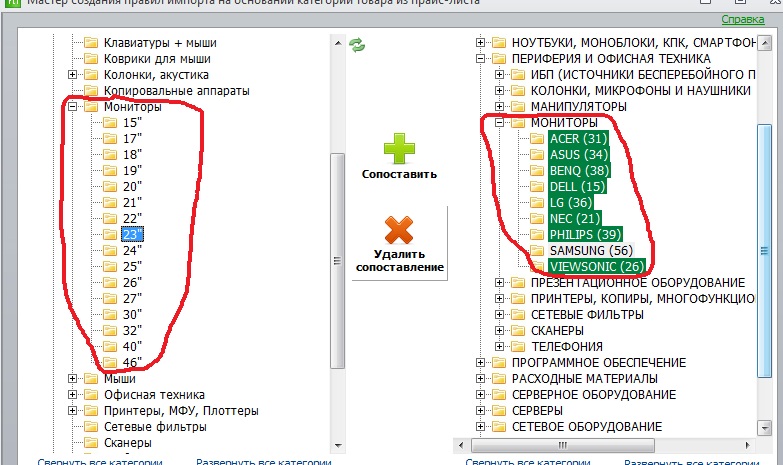The width and height of the screenshot is (783, 465).
Task: Expand КОЛОНКИ, МИКРОФОНЫ И НАУШНИКИ
Action: click(499, 90)
